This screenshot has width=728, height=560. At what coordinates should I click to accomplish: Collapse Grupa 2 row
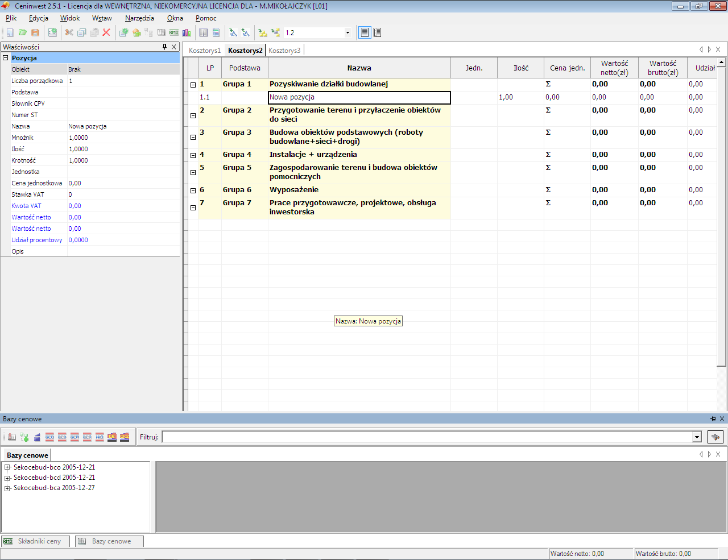(x=193, y=115)
